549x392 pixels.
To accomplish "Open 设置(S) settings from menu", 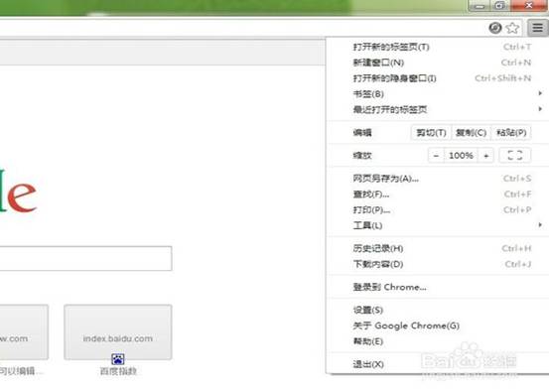I will [437, 310].
